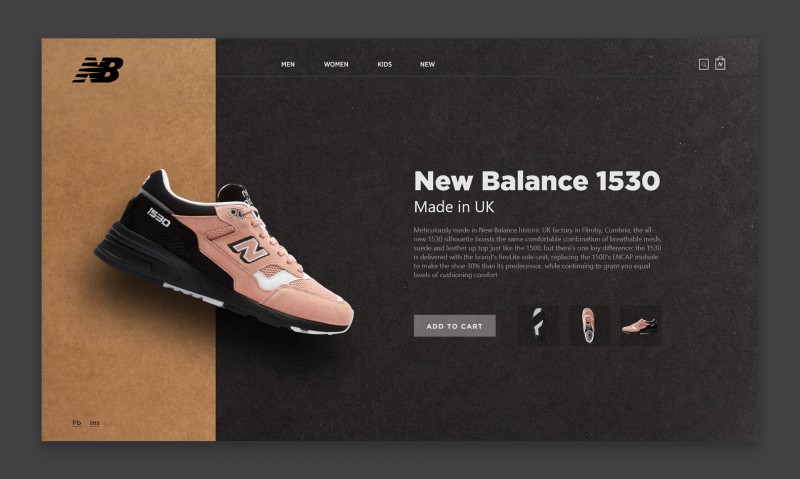
Task: Select the outsole view thumbnail
Action: click(538, 325)
